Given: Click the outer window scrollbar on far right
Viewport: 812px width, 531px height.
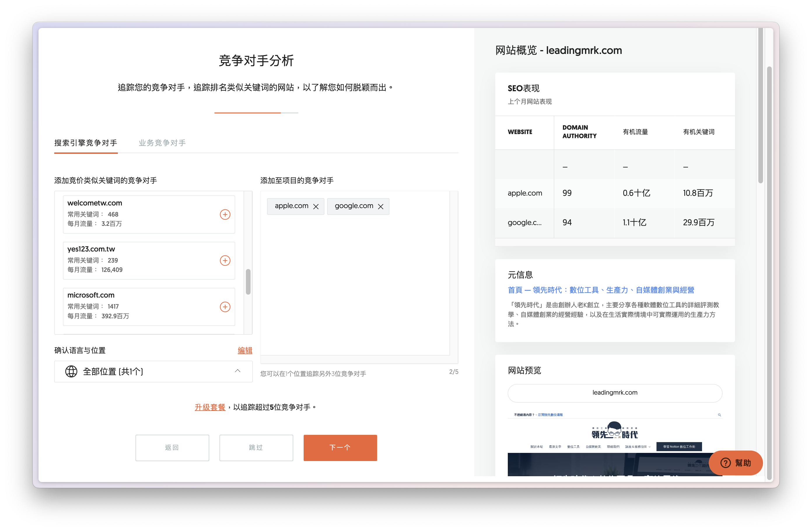Looking at the screenshot, I should (x=769, y=273).
